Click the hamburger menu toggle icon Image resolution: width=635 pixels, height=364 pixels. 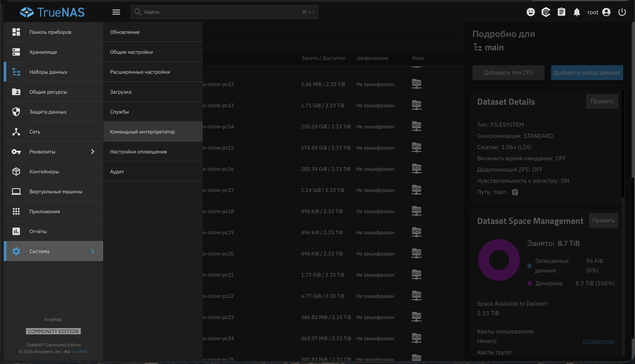tap(116, 12)
